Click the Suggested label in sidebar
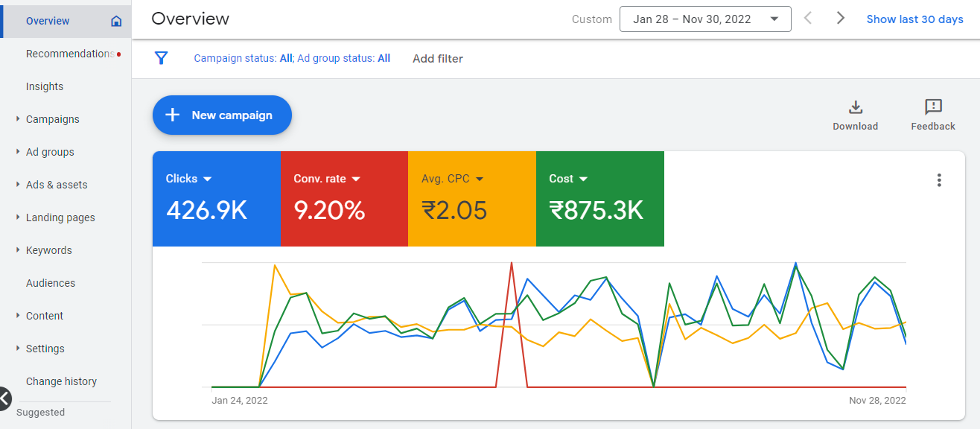The height and width of the screenshot is (429, 980). pos(40,413)
